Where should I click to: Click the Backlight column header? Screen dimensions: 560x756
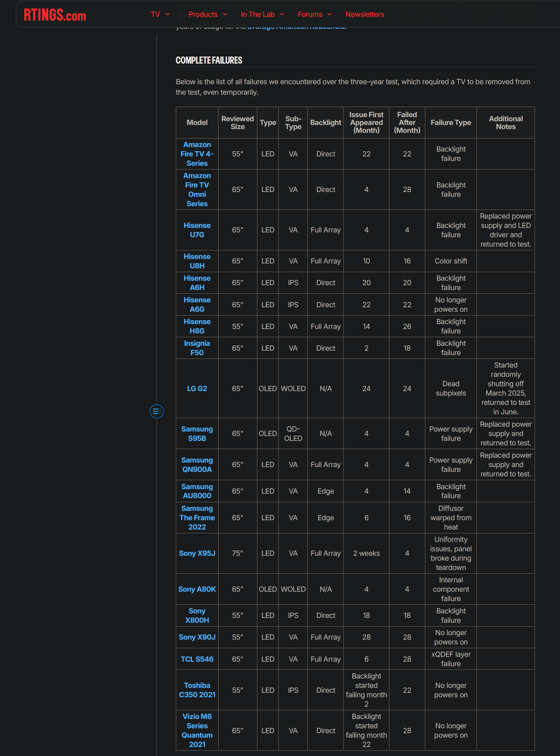tap(326, 123)
